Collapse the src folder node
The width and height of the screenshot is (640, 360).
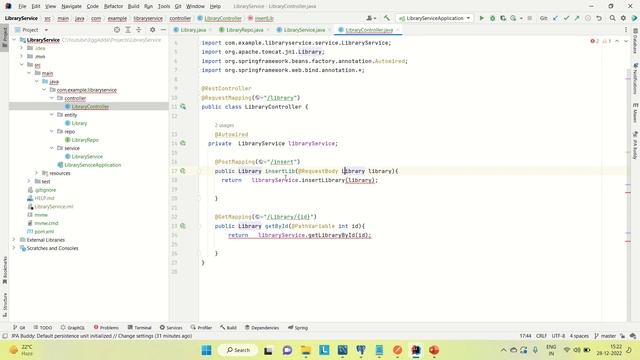(x=22, y=65)
